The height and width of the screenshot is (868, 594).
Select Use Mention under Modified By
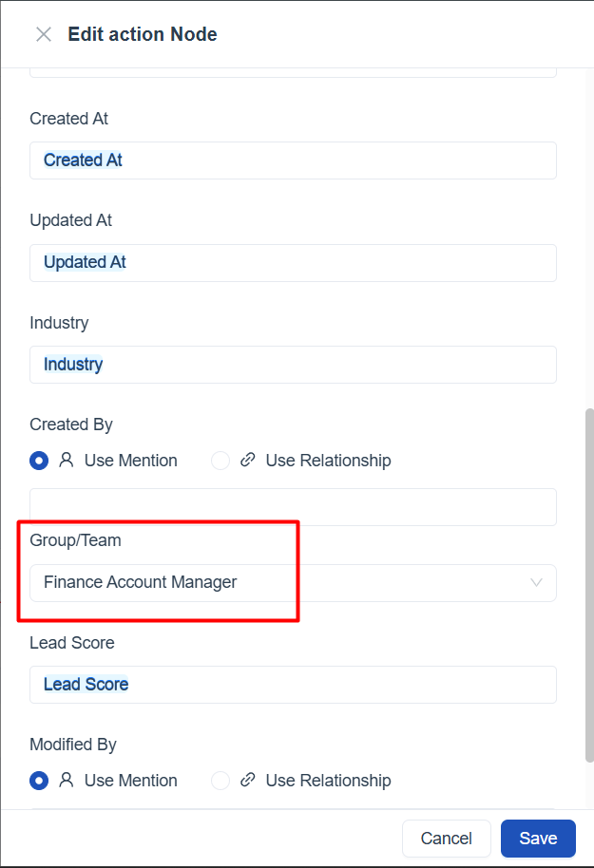pyautogui.click(x=39, y=781)
